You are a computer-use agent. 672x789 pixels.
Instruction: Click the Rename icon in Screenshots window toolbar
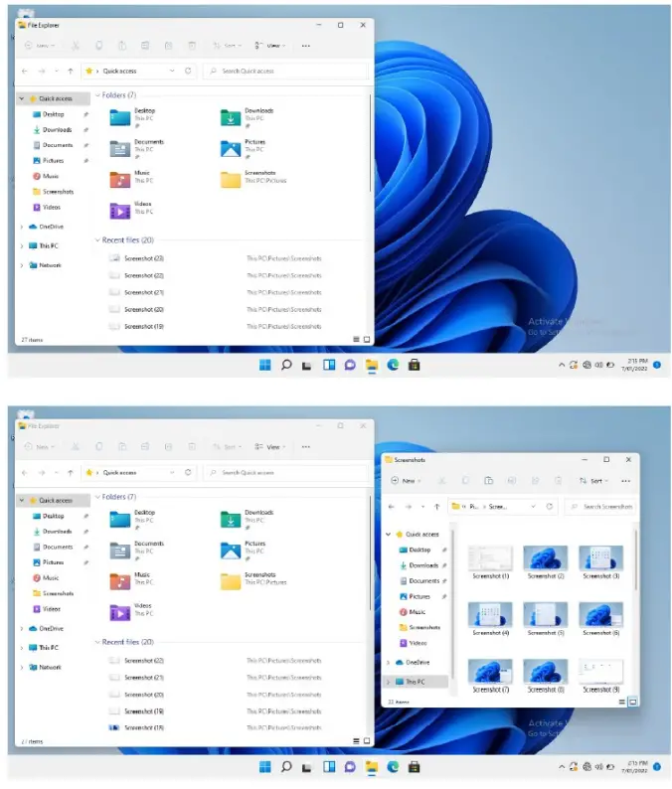512,481
